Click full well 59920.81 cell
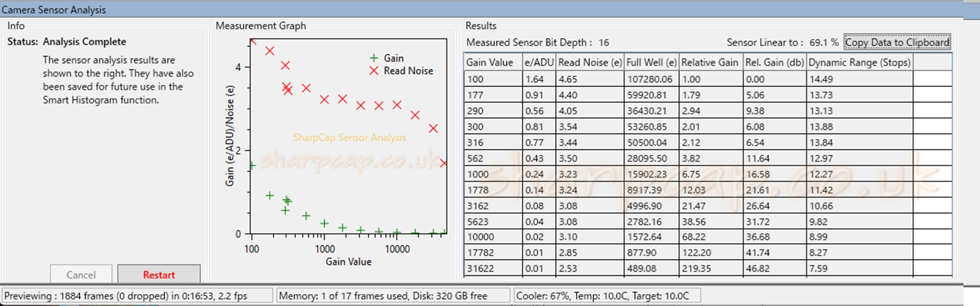Image resolution: width=980 pixels, height=306 pixels. [651, 95]
